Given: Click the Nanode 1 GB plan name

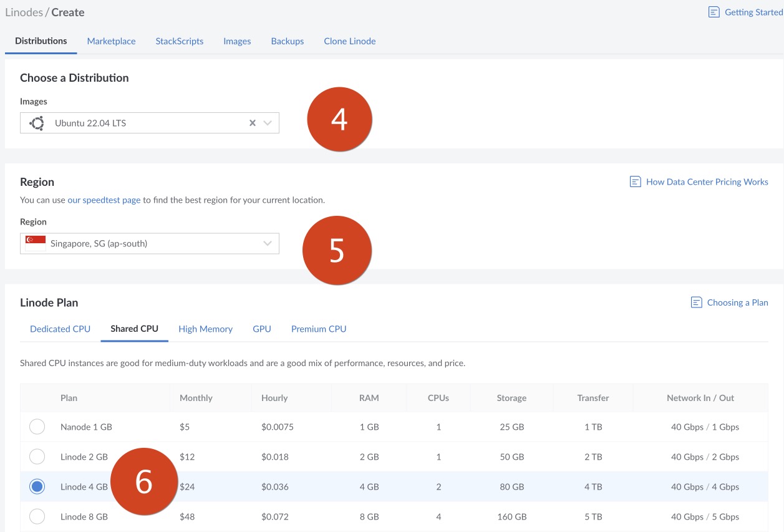Looking at the screenshot, I should [x=86, y=427].
